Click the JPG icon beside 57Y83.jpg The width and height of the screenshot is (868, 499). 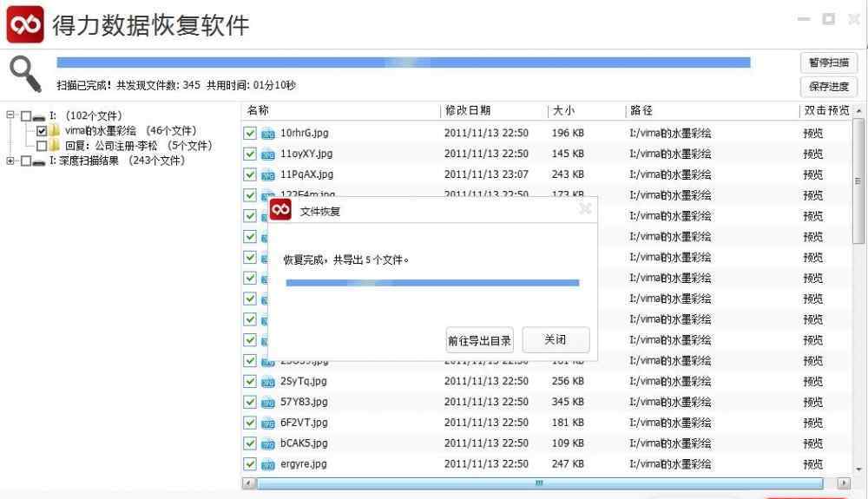(x=268, y=403)
